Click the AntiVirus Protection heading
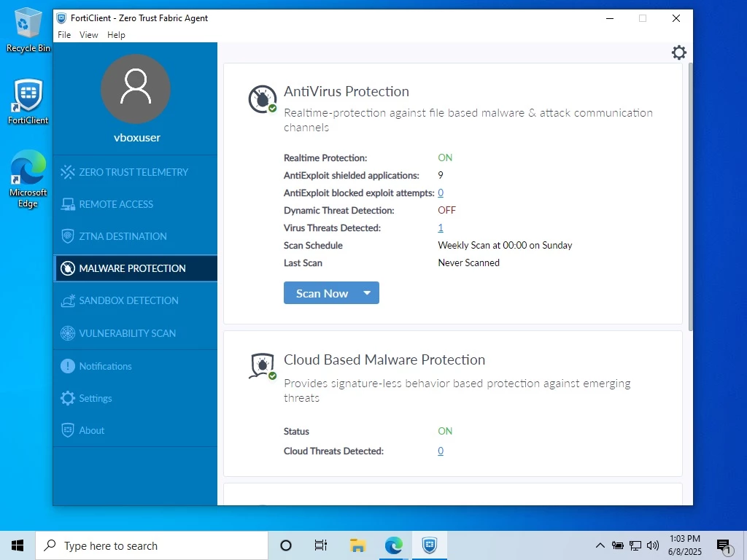Screen dimensions: 747x560 pos(347,91)
